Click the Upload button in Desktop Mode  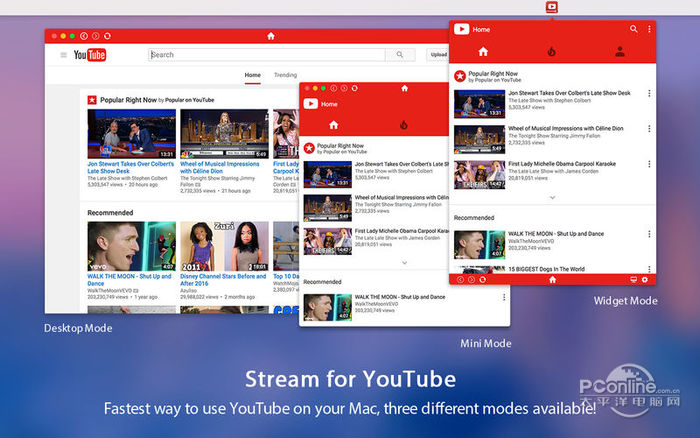[438, 54]
